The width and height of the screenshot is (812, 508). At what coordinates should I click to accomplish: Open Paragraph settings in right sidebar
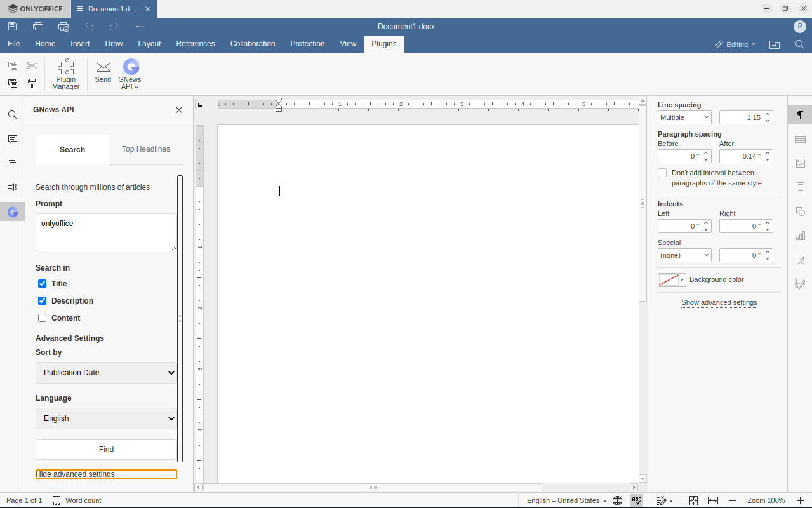click(x=800, y=115)
